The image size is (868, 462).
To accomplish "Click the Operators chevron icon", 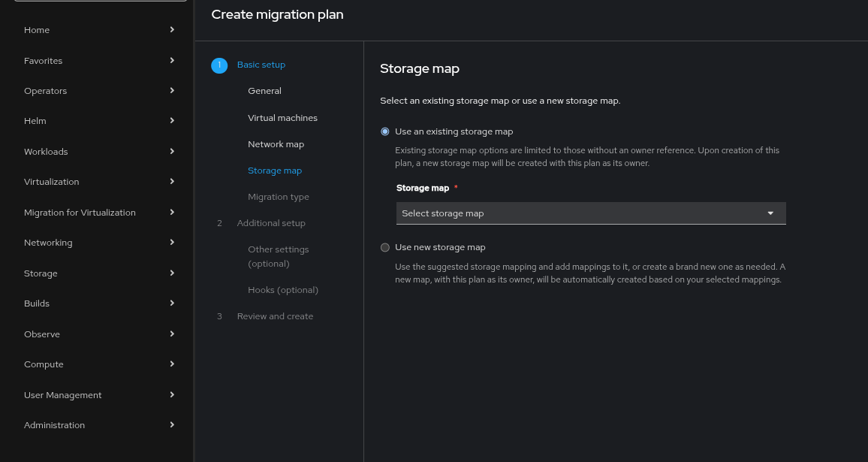I will click(x=172, y=91).
